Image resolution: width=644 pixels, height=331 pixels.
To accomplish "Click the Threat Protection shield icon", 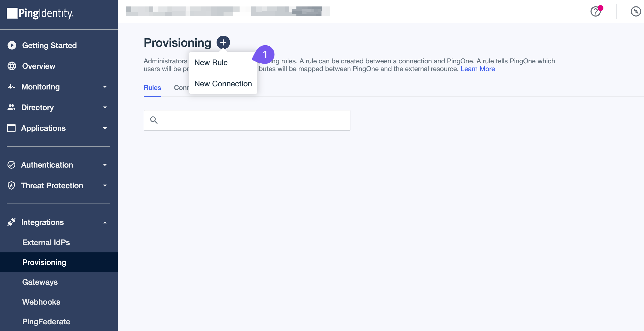I will (11, 185).
